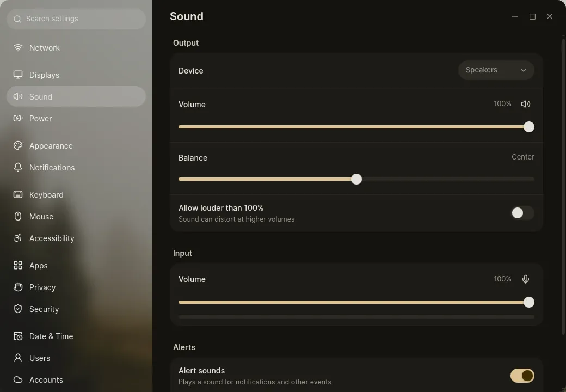Open the Apps settings page
Screen dimensions: 566x392
click(76, 265)
